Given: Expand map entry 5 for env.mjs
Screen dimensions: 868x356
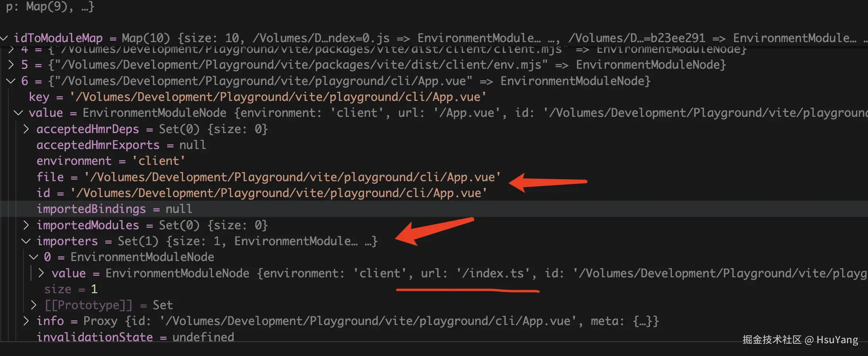Looking at the screenshot, I should pyautogui.click(x=11, y=65).
